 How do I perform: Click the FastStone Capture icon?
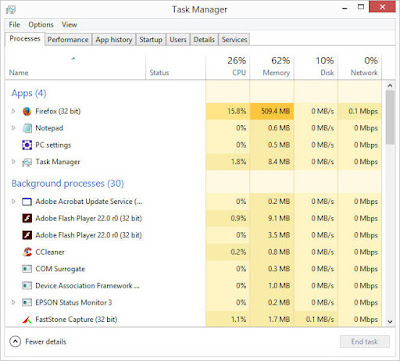27,319
